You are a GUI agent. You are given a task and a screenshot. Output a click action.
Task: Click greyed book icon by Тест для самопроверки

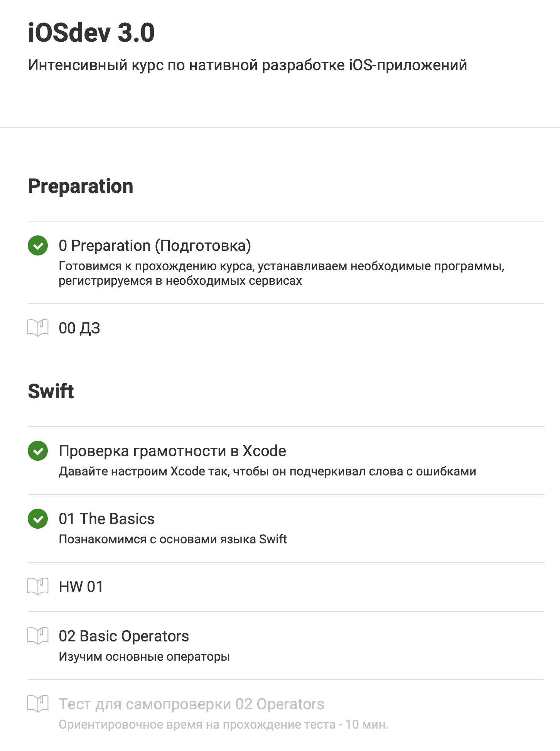coord(38,704)
